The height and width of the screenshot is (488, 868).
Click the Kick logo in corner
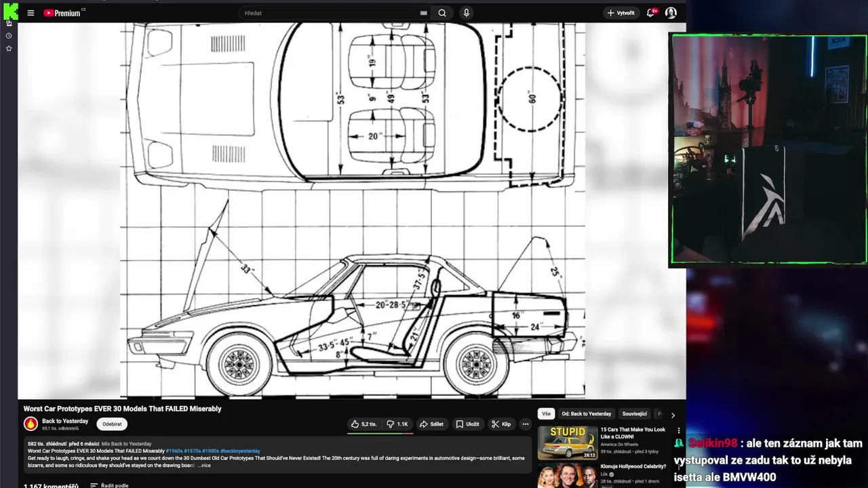pos(11,11)
